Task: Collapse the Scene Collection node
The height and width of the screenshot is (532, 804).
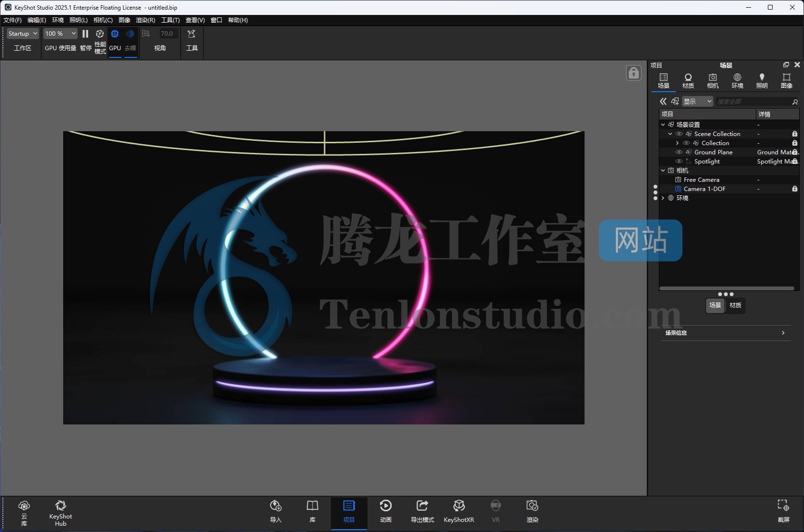Action: (x=670, y=134)
